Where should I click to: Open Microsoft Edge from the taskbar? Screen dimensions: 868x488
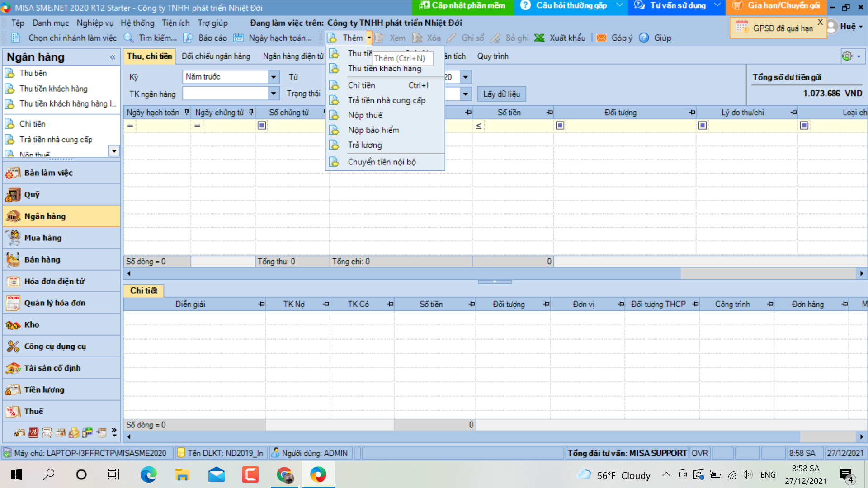click(148, 474)
